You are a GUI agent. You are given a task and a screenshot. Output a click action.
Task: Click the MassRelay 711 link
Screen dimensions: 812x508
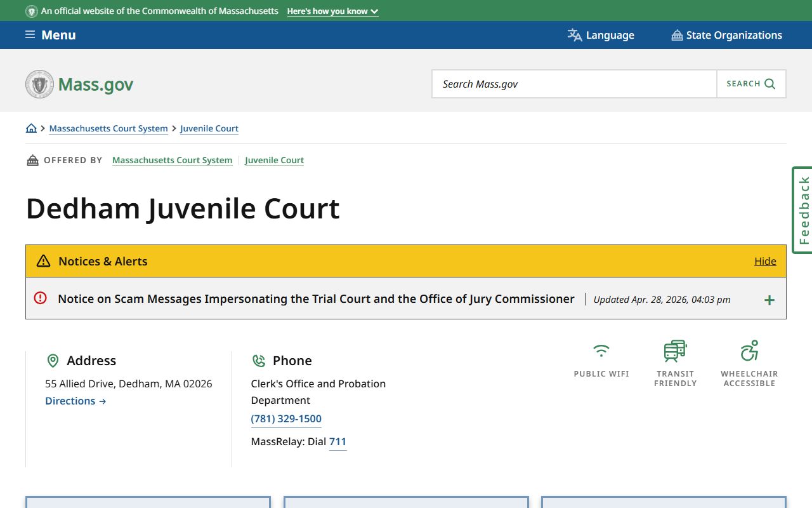[337, 442]
